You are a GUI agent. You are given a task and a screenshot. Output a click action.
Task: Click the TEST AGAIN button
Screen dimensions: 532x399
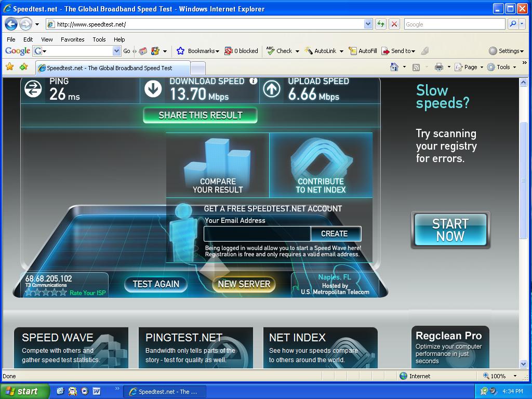click(156, 284)
